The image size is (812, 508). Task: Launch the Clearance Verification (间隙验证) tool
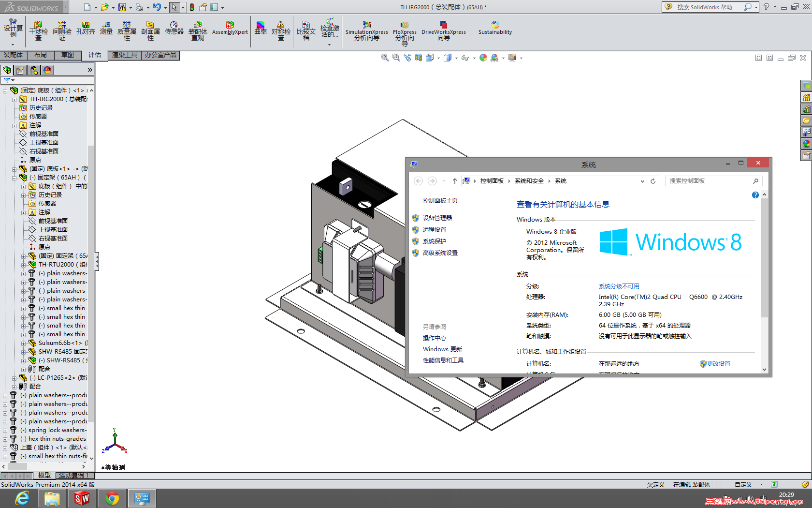click(62, 31)
